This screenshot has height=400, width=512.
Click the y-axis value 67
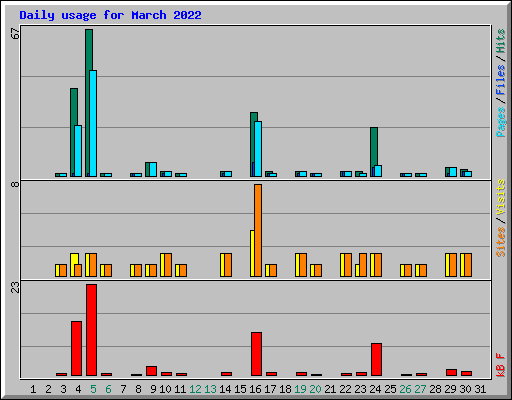[x=15, y=33]
